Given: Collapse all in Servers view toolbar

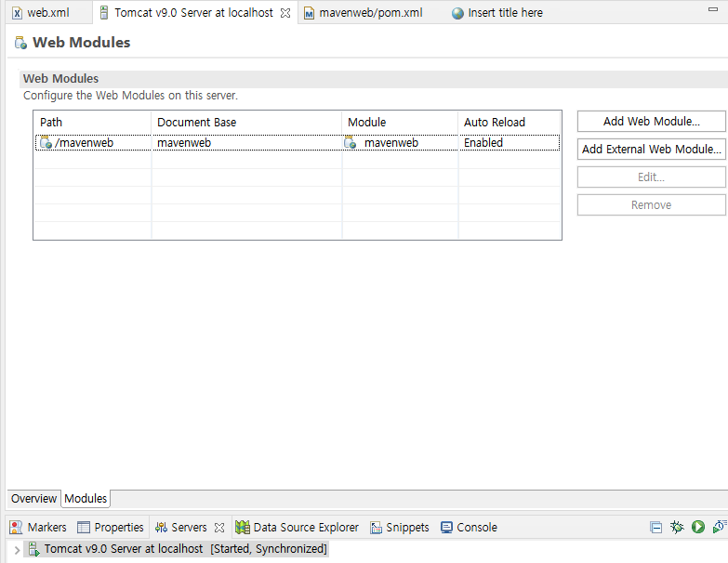Looking at the screenshot, I should (x=656, y=528).
